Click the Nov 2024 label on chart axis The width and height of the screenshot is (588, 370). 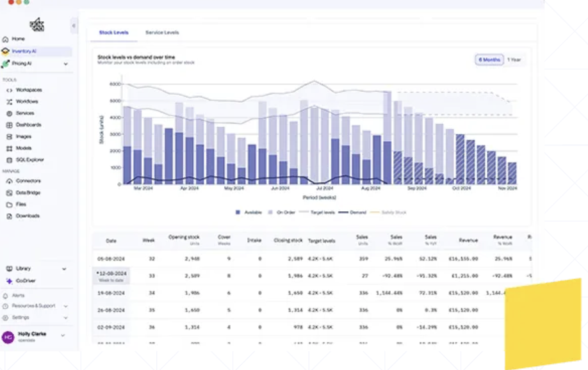pos(507,188)
